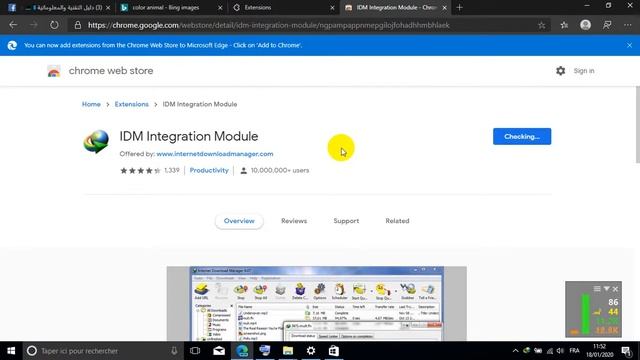Close the network meter widget
Viewport: 640px width, 360px height.
click(x=616, y=289)
